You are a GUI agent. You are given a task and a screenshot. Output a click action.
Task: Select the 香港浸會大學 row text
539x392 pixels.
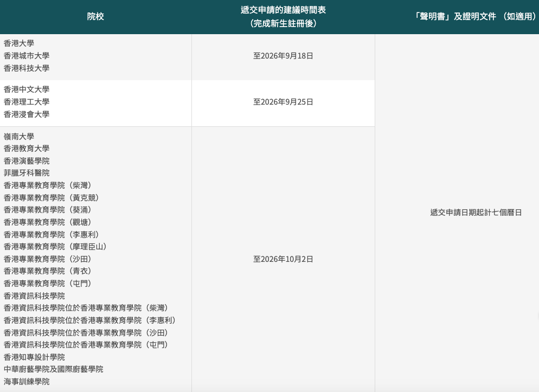click(27, 114)
